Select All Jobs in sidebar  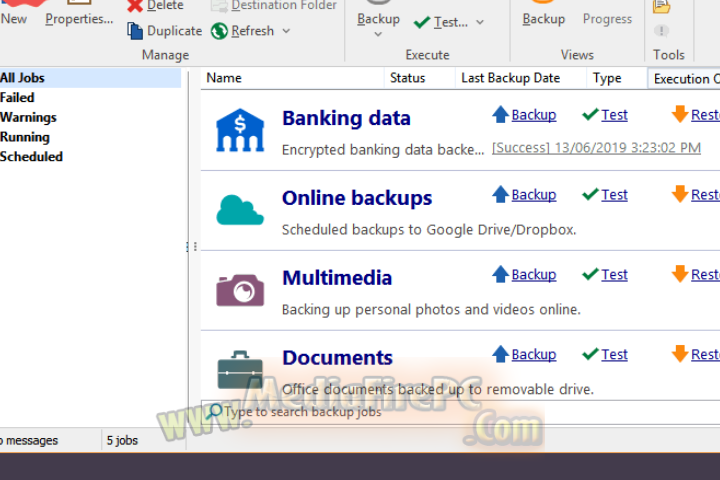[90, 78]
